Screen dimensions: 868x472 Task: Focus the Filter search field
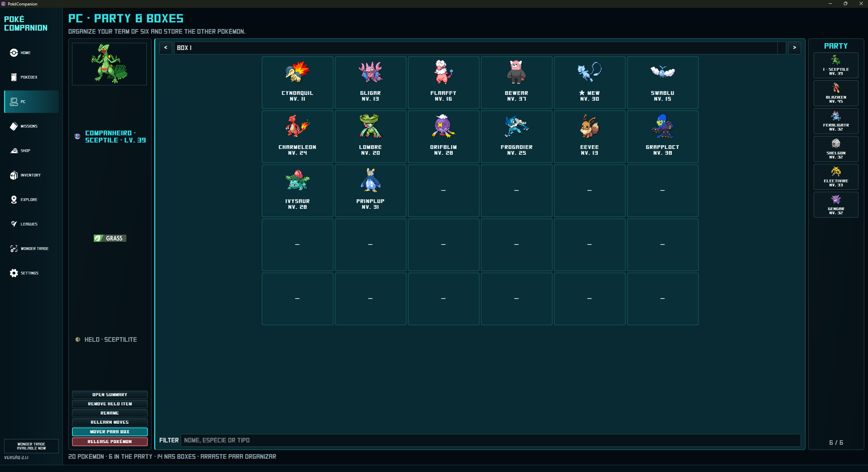pos(491,440)
